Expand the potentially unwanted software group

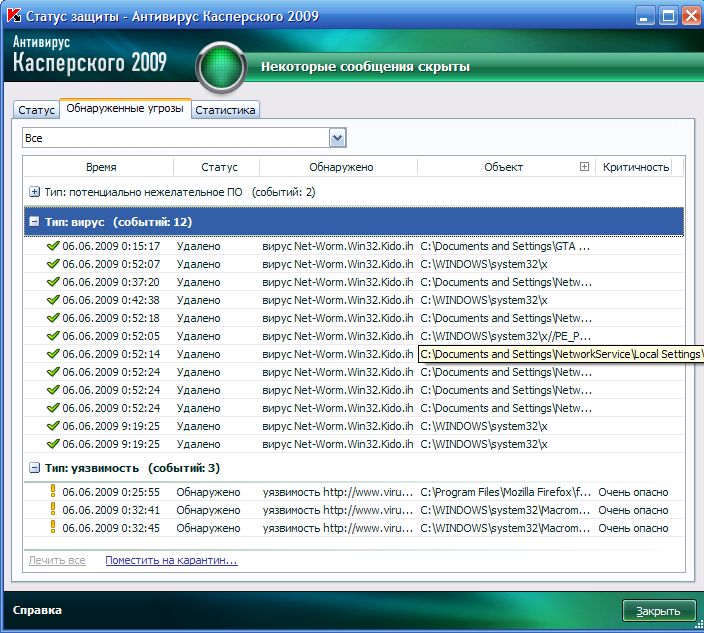tap(35, 192)
